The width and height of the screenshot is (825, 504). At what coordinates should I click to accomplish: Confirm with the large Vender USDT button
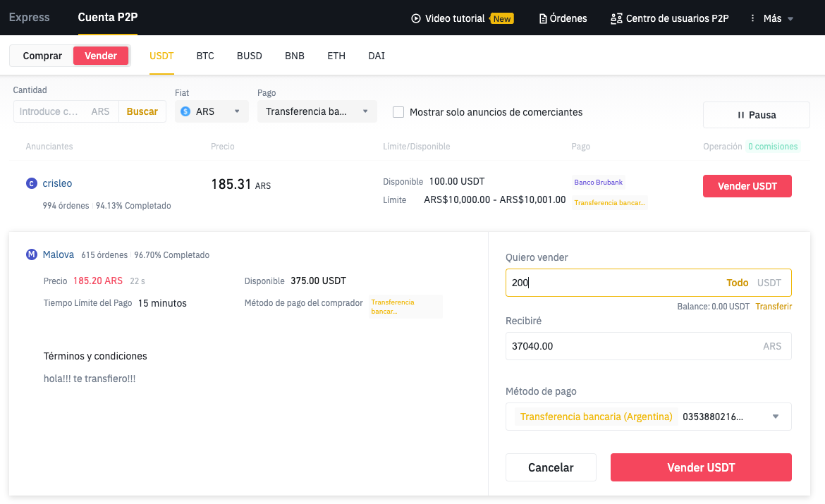point(701,467)
